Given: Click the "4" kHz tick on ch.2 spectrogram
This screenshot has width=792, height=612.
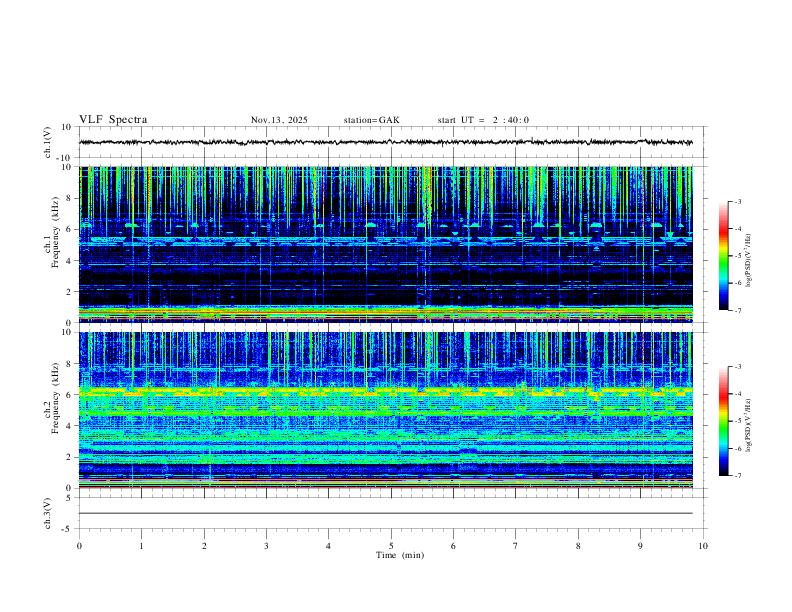Looking at the screenshot, I should tap(70, 426).
